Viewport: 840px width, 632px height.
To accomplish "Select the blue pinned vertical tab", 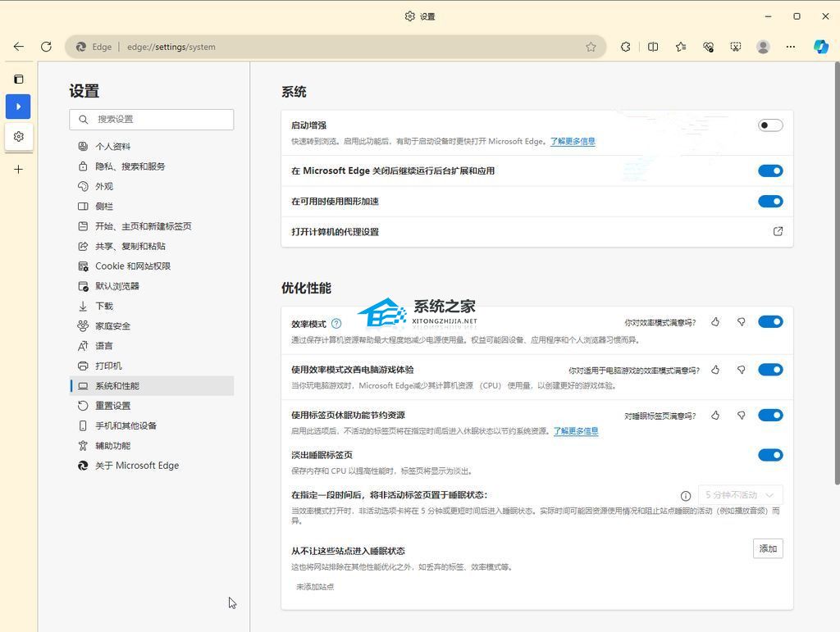I will point(18,107).
